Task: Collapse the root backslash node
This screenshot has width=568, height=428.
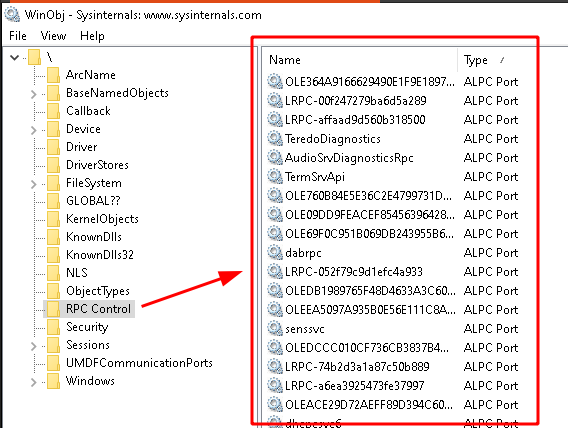Action: pos(14,57)
